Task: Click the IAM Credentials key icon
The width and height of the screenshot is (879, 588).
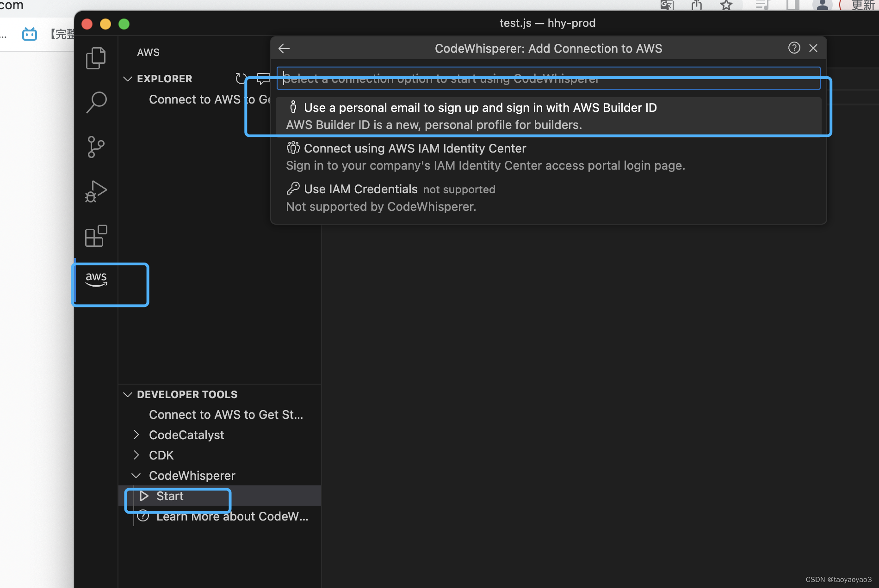Action: pos(293,189)
